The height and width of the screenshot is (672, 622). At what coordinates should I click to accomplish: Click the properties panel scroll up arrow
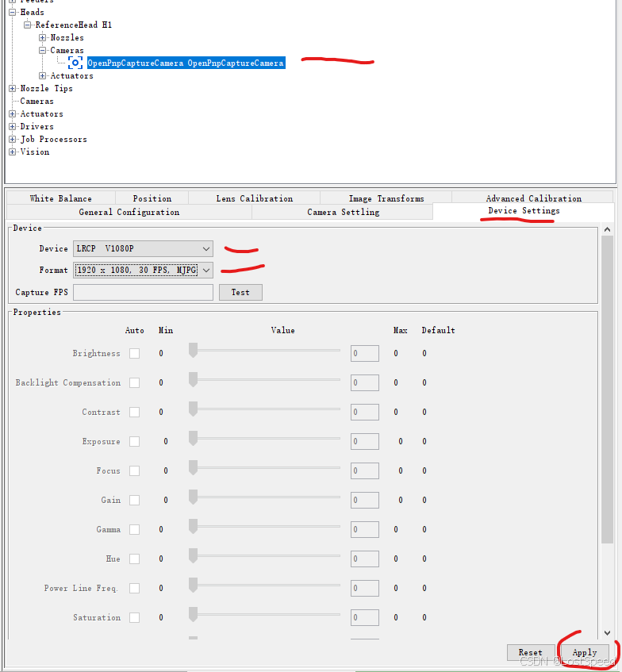(x=607, y=230)
